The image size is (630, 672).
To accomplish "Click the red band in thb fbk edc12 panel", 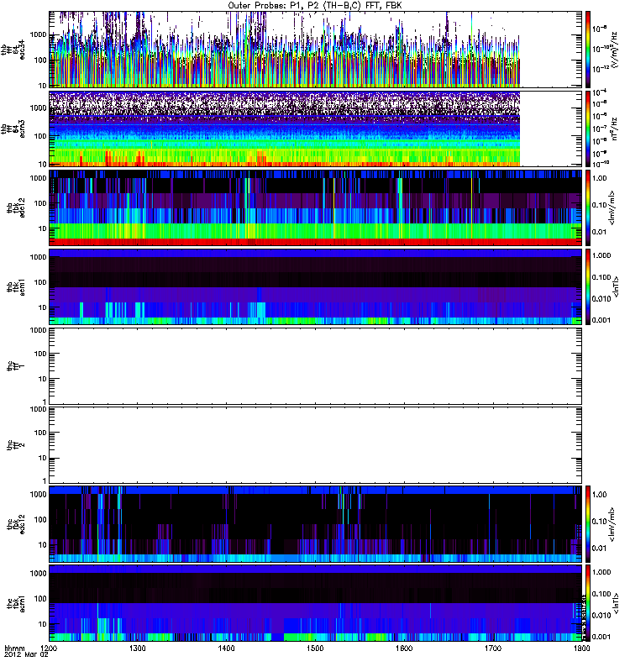I will (x=315, y=241).
